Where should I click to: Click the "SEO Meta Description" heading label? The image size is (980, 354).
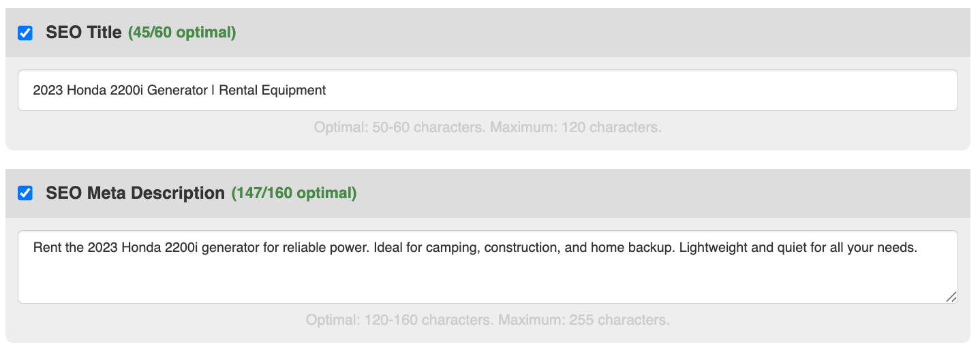click(135, 193)
